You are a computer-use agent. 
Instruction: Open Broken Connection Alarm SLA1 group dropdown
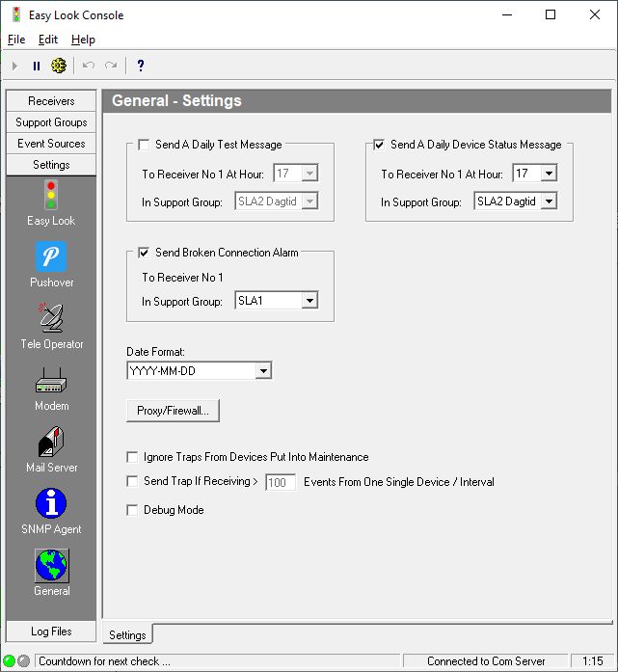309,301
